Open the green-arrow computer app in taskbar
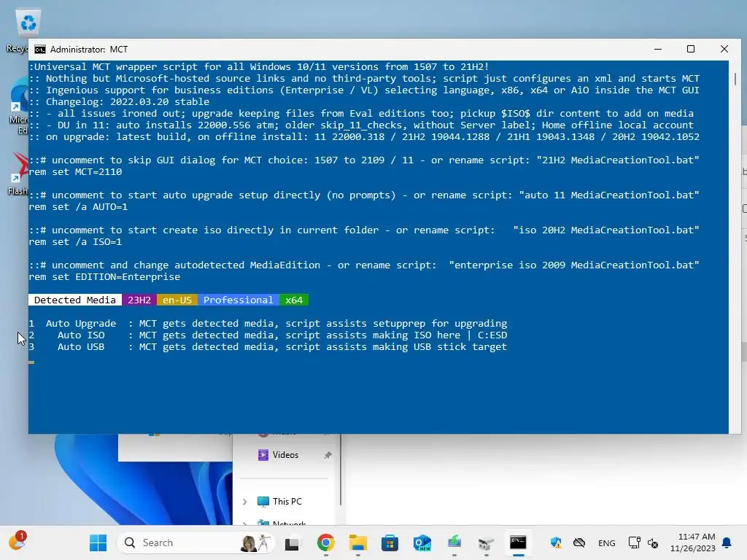 [454, 542]
